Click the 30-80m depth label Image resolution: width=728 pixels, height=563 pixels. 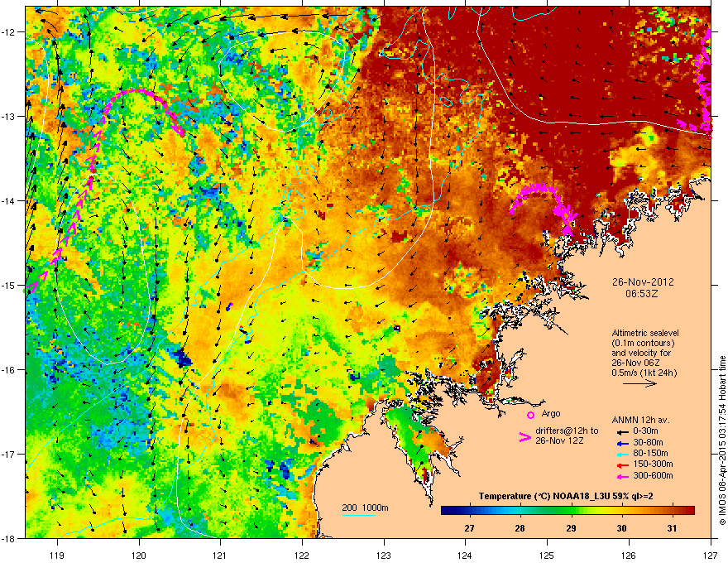[648, 443]
